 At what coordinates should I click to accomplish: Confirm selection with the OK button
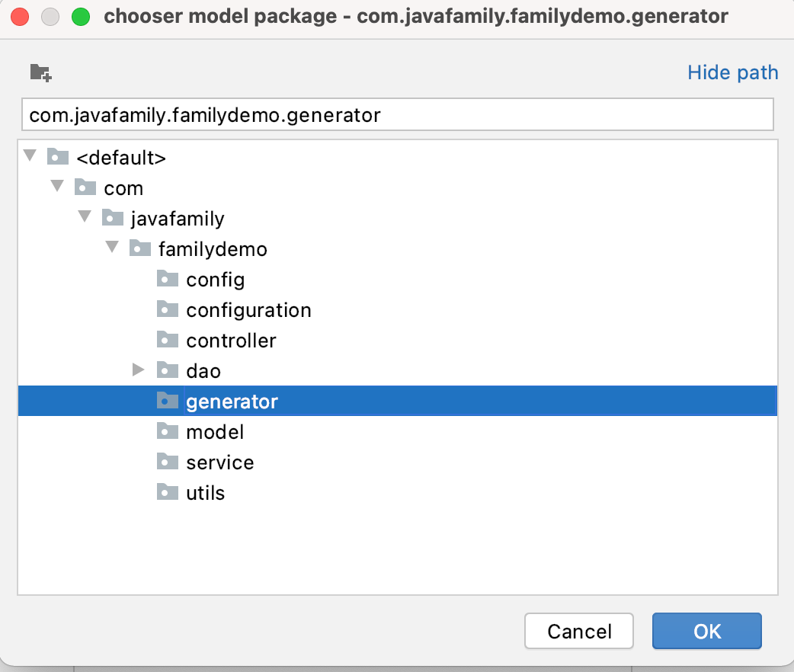(706, 631)
